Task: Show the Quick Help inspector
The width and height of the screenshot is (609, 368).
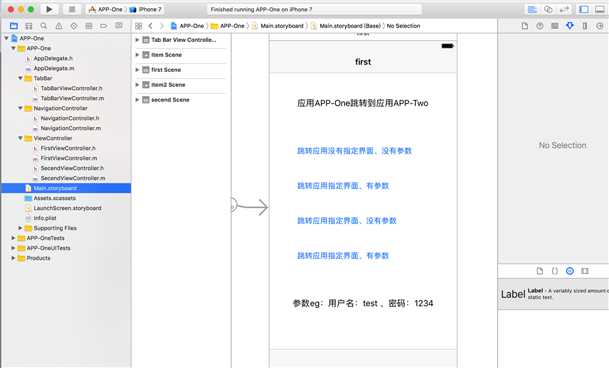Action: point(540,26)
